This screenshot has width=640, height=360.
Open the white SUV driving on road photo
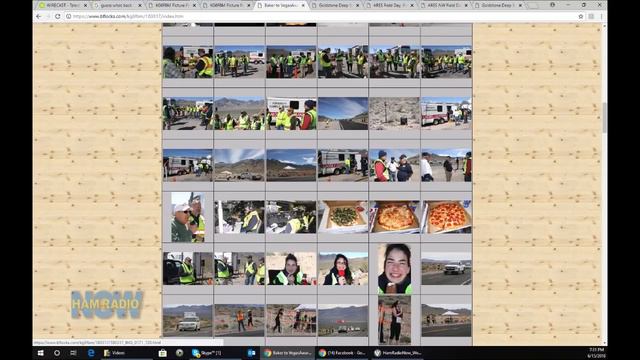click(x=188, y=320)
